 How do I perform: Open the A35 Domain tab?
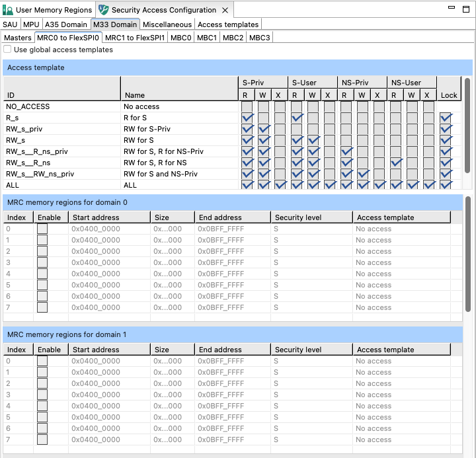pos(65,24)
